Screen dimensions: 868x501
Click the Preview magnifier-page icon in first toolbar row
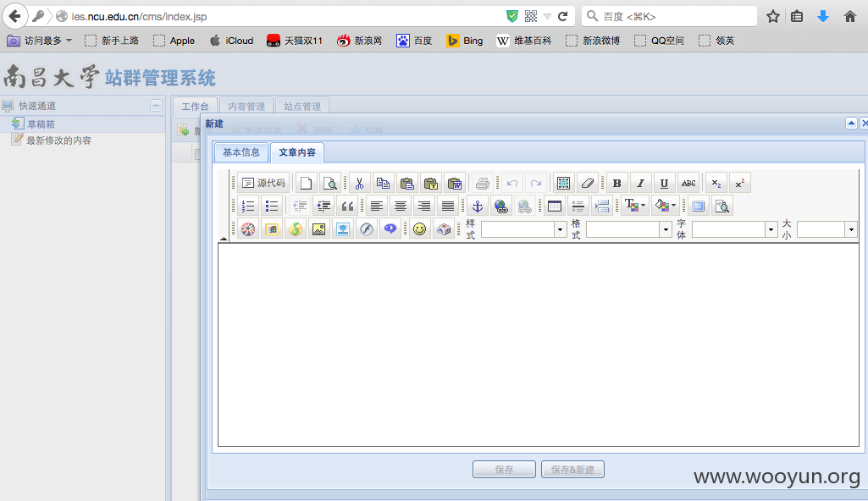click(x=330, y=183)
